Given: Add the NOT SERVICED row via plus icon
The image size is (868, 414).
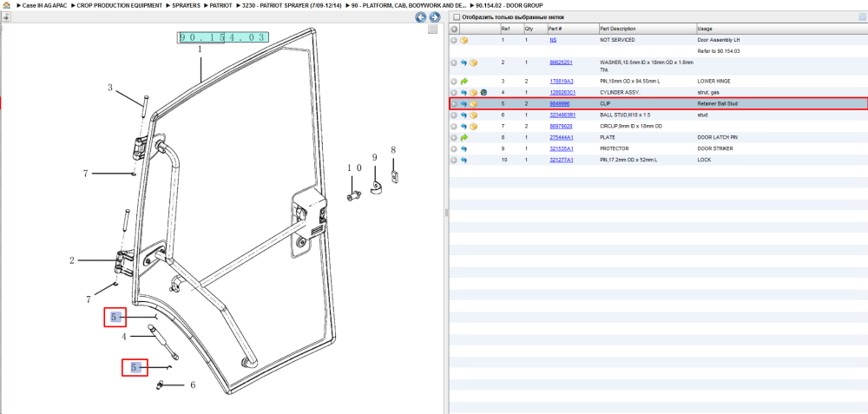Looking at the screenshot, I should tap(454, 41).
